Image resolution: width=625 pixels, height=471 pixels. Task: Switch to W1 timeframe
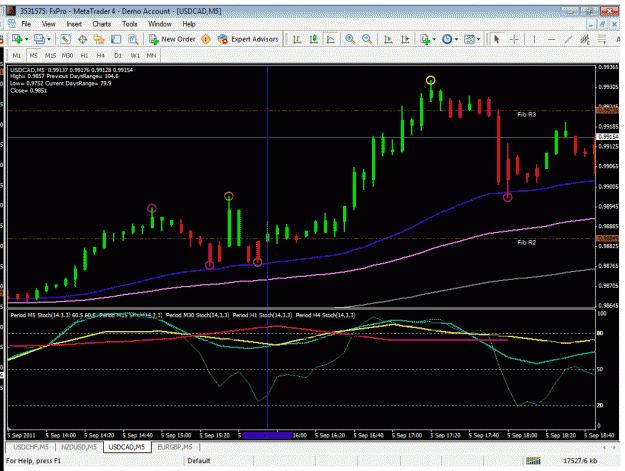[x=135, y=55]
